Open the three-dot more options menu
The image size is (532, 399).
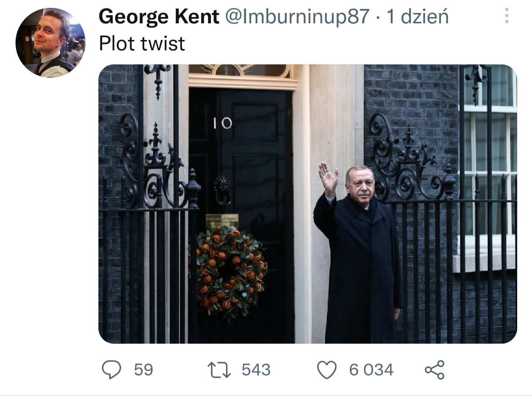click(x=506, y=16)
